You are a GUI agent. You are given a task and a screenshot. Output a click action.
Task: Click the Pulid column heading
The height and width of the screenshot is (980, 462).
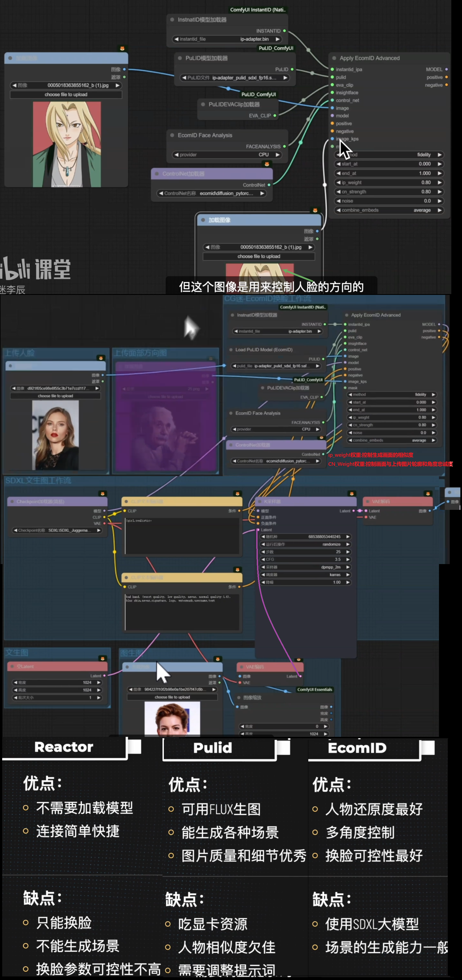click(x=212, y=748)
